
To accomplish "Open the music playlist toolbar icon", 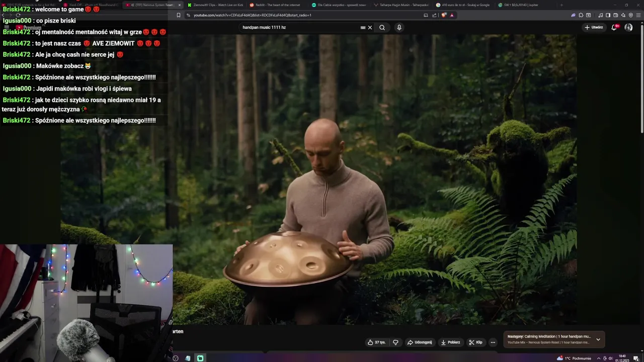I will 601,15.
